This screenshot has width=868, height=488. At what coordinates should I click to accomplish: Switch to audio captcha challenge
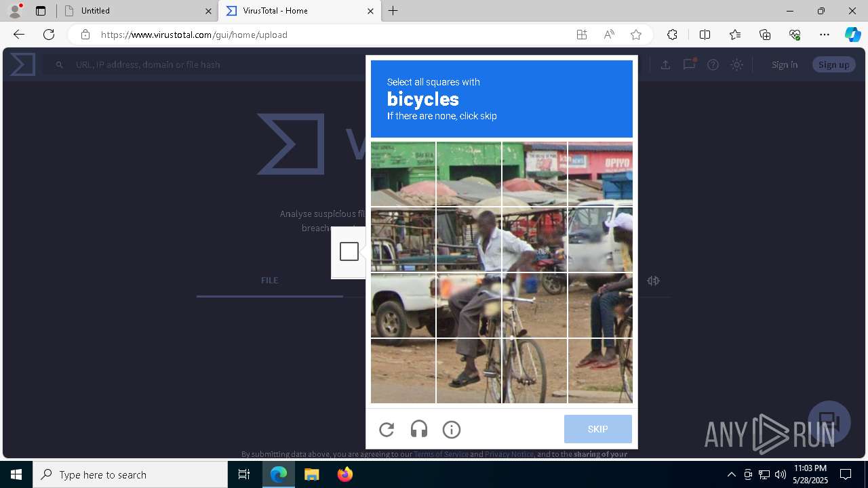click(x=419, y=429)
